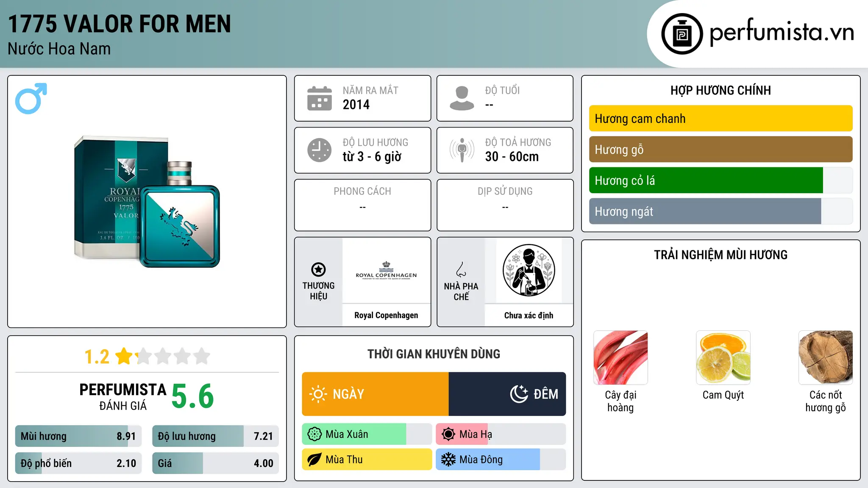Click the Nước Hoa Nam subtitle
868x488 pixels.
[x=59, y=49]
